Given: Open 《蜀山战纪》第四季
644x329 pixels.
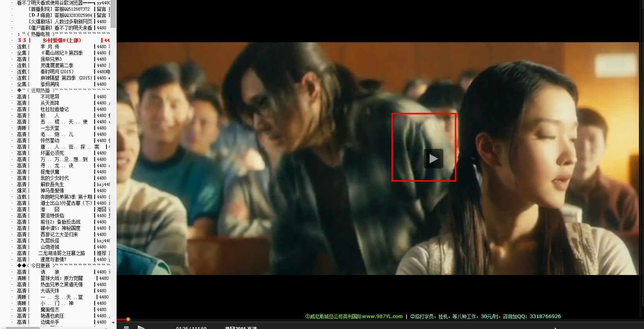Looking at the screenshot, I should click(x=62, y=53).
